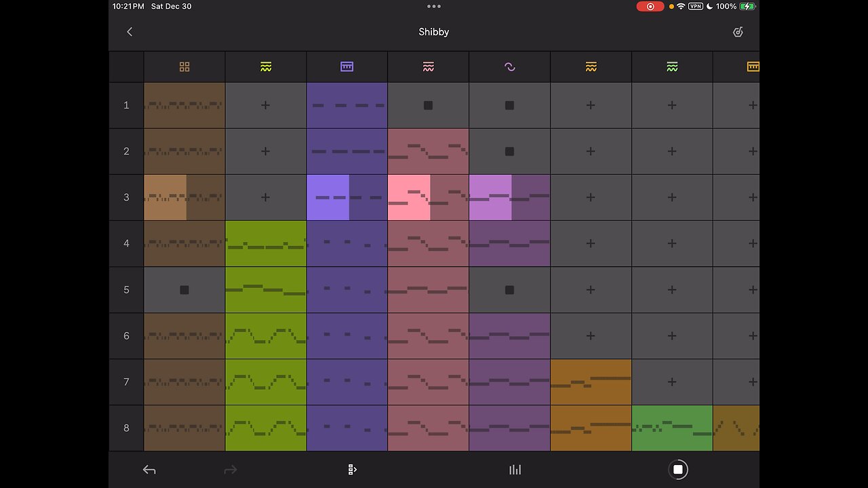Select the green synth track header
The width and height of the screenshot is (868, 488).
pos(672,66)
